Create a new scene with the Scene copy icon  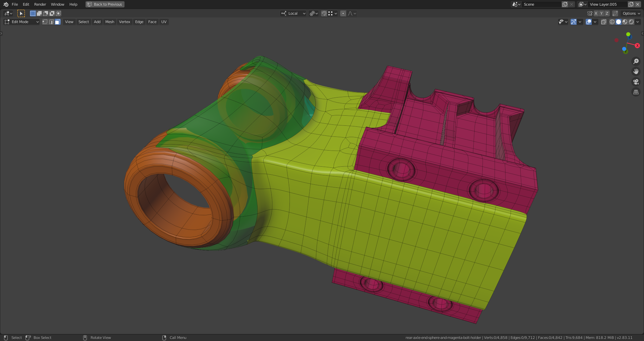[565, 4]
